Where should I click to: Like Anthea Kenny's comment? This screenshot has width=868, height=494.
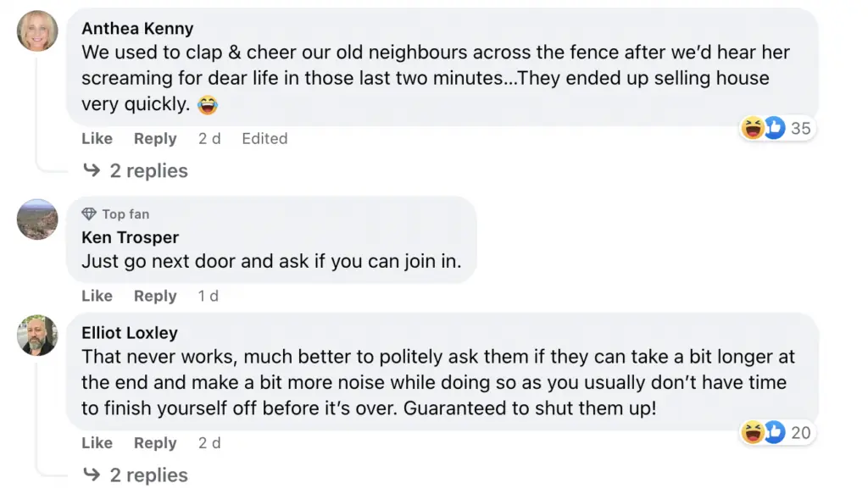pos(97,139)
